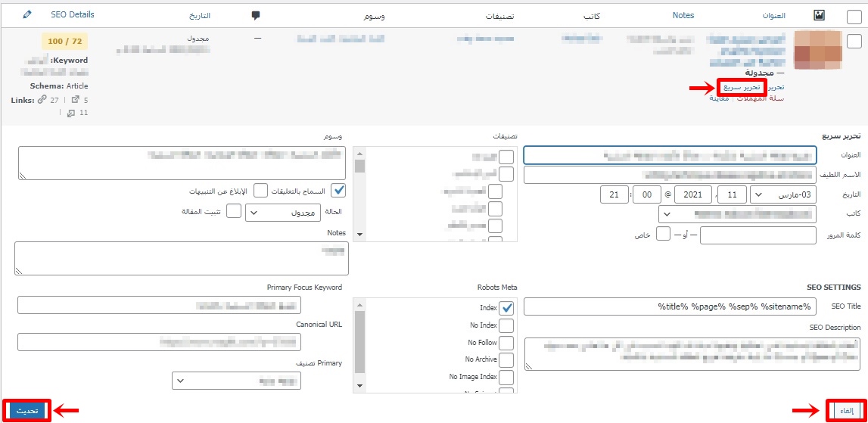Viewport: 868px width, 423px height.
Task: Open the month dropdown showing 03-مارس
Action: coord(782,194)
